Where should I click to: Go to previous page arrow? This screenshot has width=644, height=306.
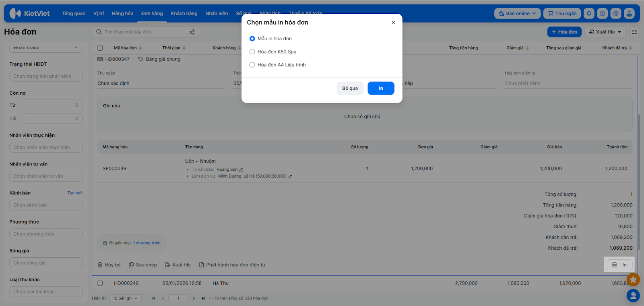[163, 298]
